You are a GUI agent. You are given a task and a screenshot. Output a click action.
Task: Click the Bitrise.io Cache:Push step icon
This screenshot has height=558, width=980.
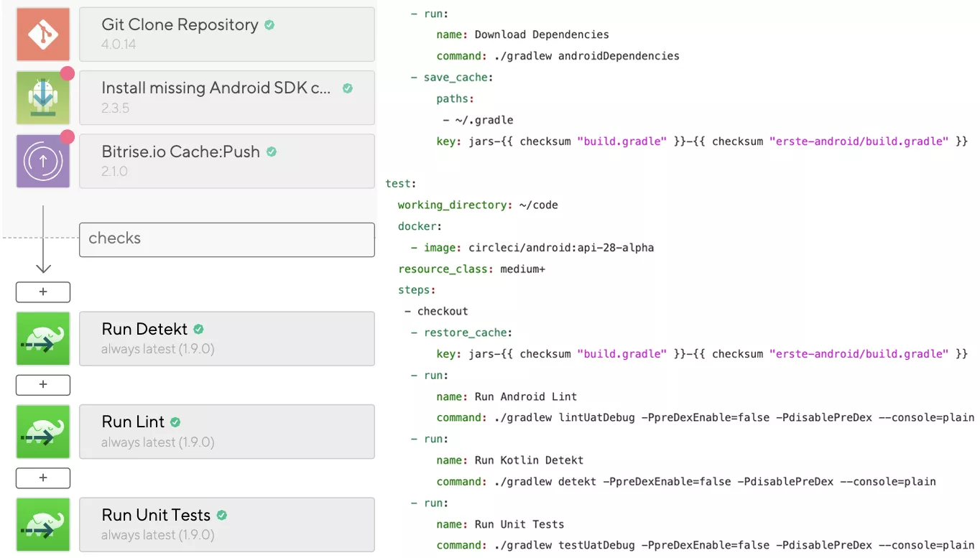pos(43,161)
